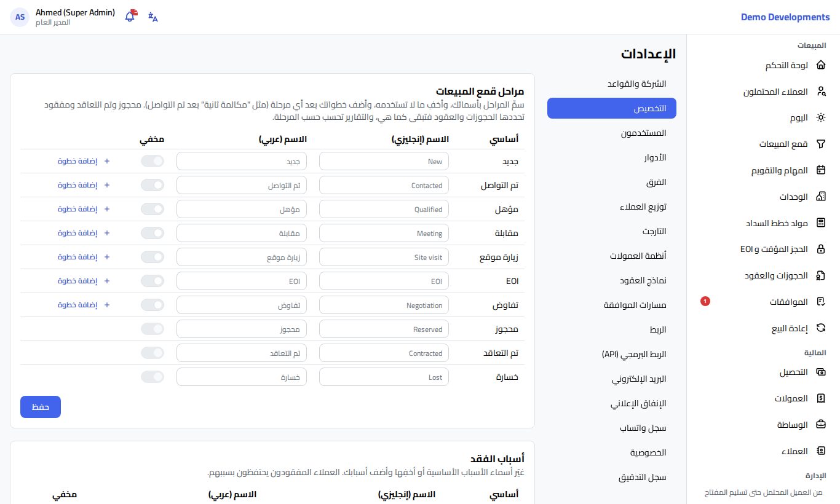The image size is (840, 504).
Task: Click the Arabic name field for محجوز
Action: pos(242,329)
